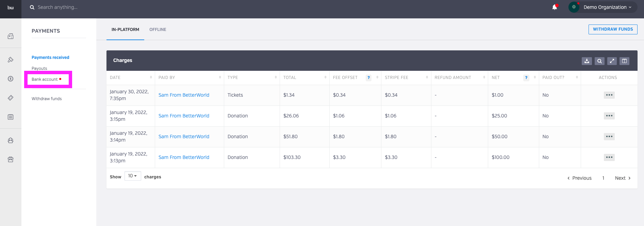Open Sam From BetterWorld link for $103.30
644x226 pixels.
click(x=184, y=157)
